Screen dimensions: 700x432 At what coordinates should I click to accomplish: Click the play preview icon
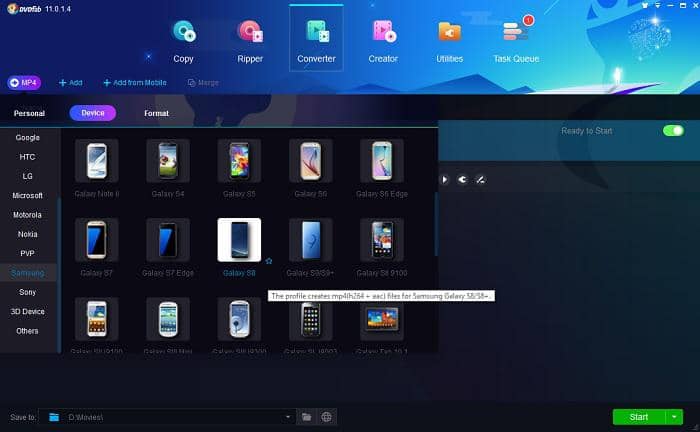pos(445,179)
